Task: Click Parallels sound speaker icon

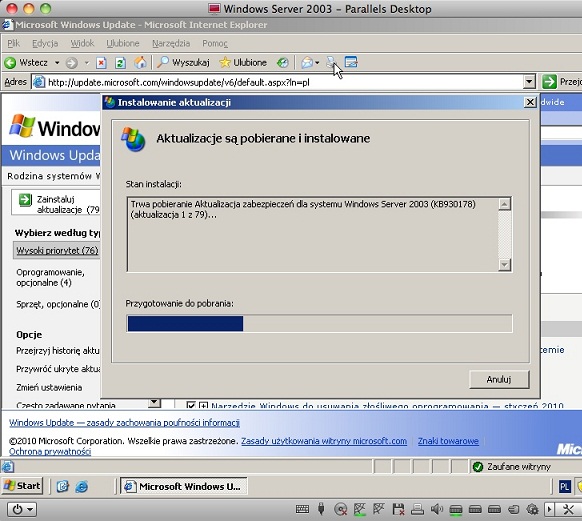Action: (436, 509)
